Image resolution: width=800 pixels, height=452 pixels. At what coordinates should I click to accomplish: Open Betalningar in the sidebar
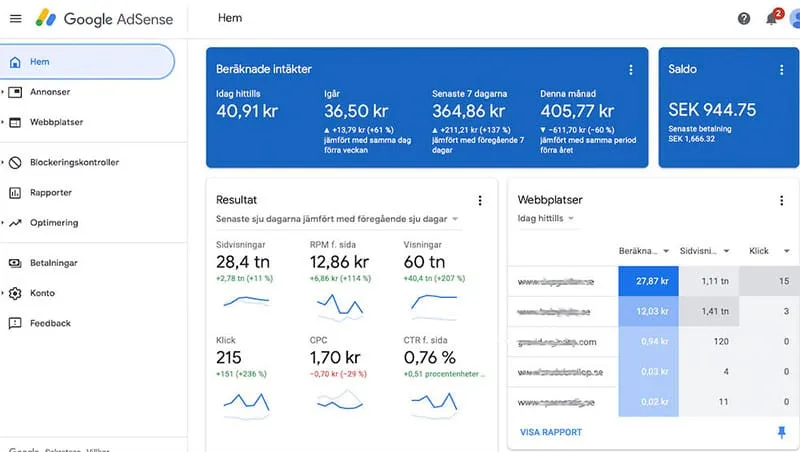click(x=54, y=263)
